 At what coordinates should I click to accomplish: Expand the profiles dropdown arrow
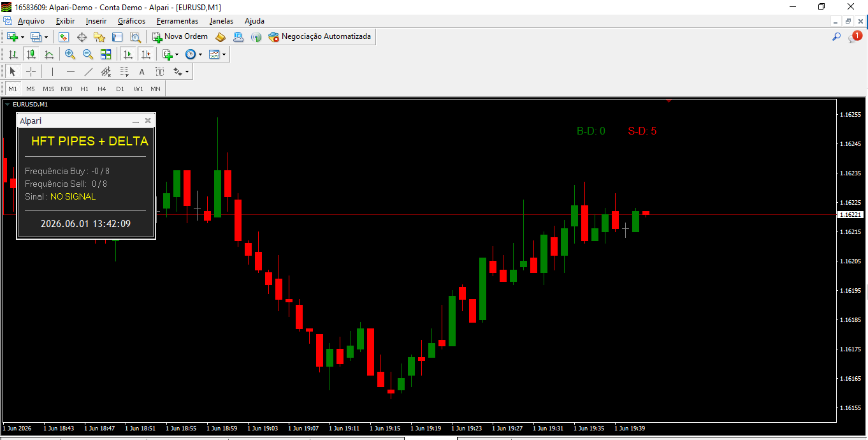click(x=46, y=37)
